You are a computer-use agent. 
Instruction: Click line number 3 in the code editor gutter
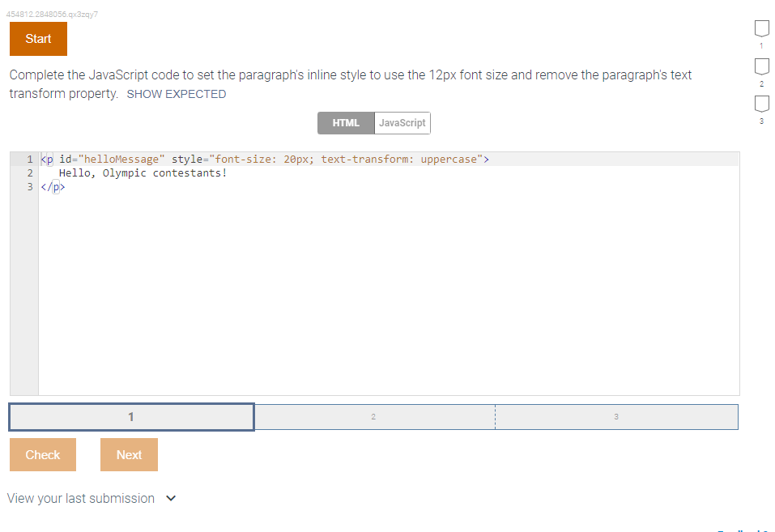[x=30, y=186]
